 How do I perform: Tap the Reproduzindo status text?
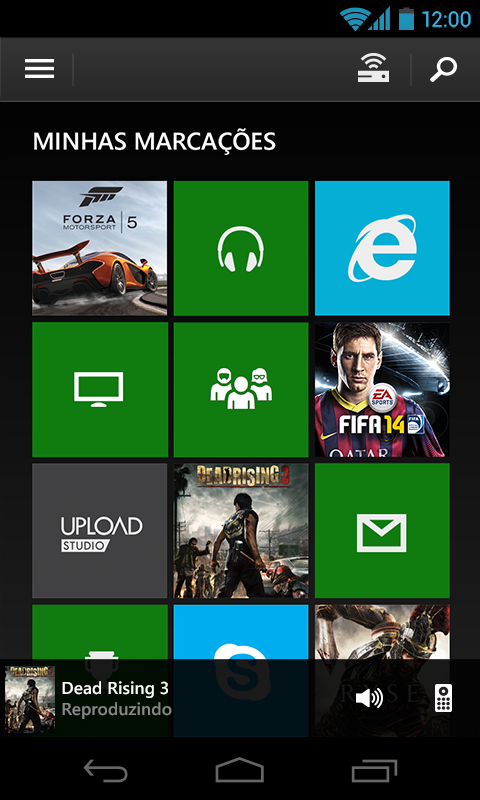point(116,710)
